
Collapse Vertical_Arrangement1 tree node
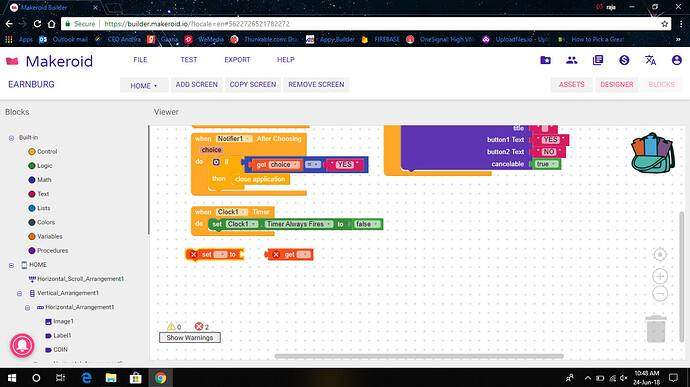(19, 293)
